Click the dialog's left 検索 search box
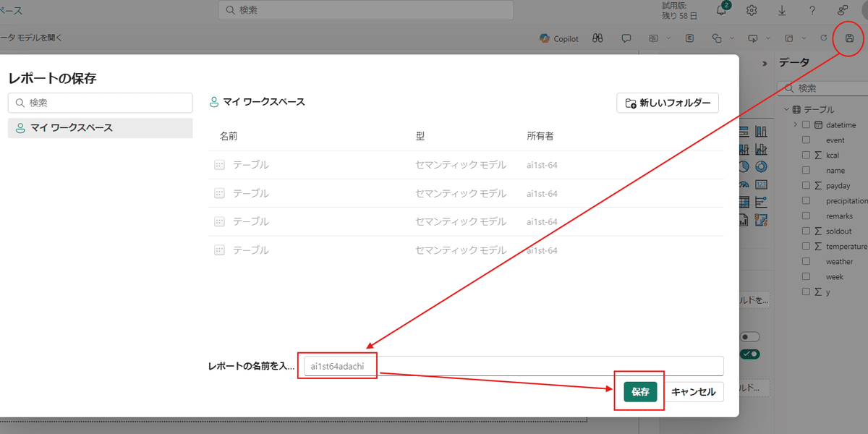The image size is (868, 434). [101, 103]
